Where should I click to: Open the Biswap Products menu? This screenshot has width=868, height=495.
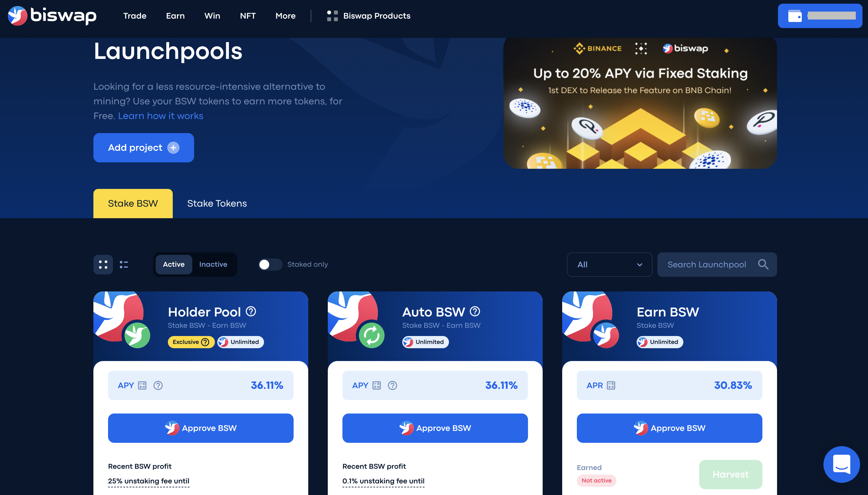click(369, 16)
